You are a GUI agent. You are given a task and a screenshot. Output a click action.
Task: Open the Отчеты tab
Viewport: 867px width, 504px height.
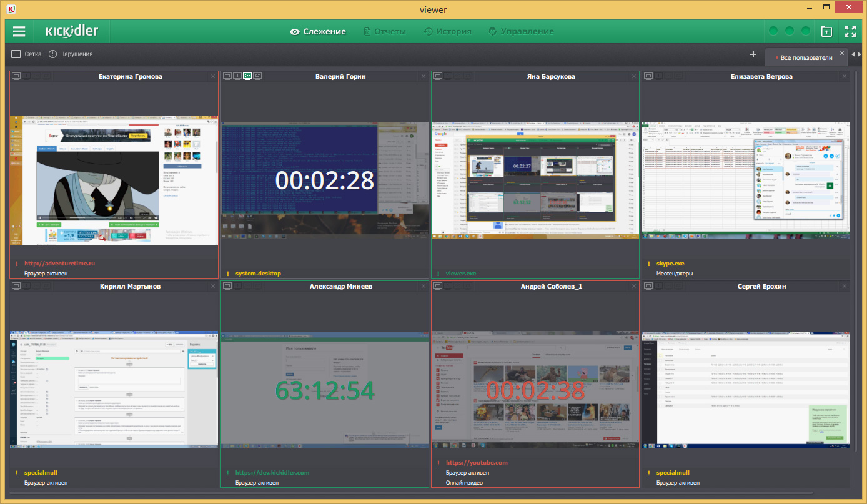pyautogui.click(x=385, y=31)
